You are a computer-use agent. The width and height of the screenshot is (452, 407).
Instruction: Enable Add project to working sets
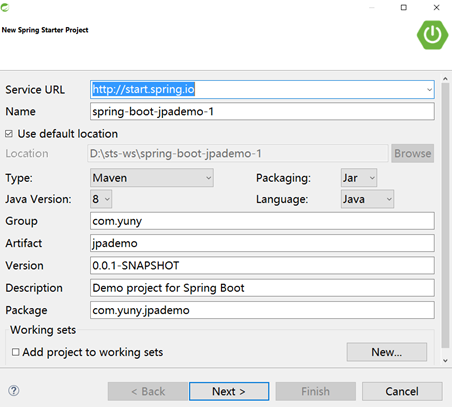pyautogui.click(x=15, y=352)
